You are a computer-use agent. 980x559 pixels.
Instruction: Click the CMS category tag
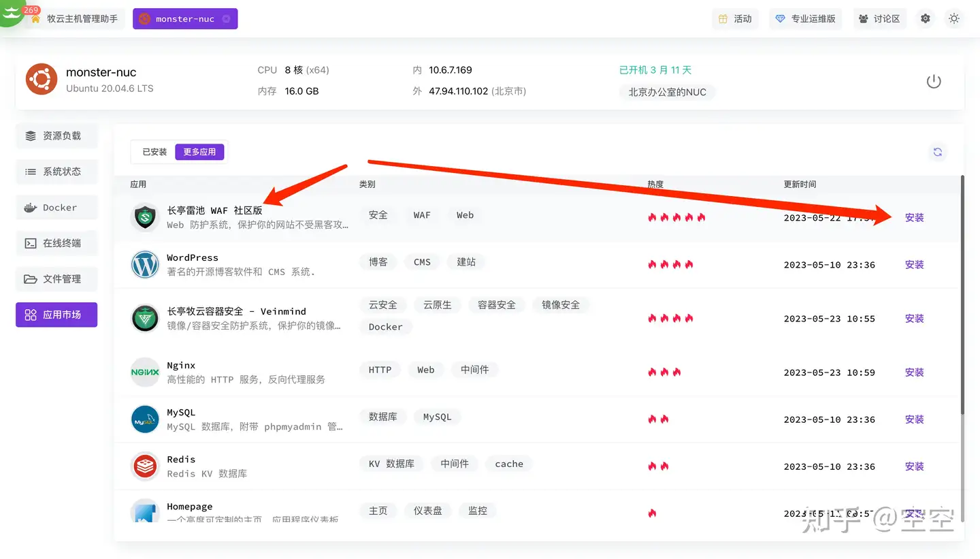coord(422,262)
